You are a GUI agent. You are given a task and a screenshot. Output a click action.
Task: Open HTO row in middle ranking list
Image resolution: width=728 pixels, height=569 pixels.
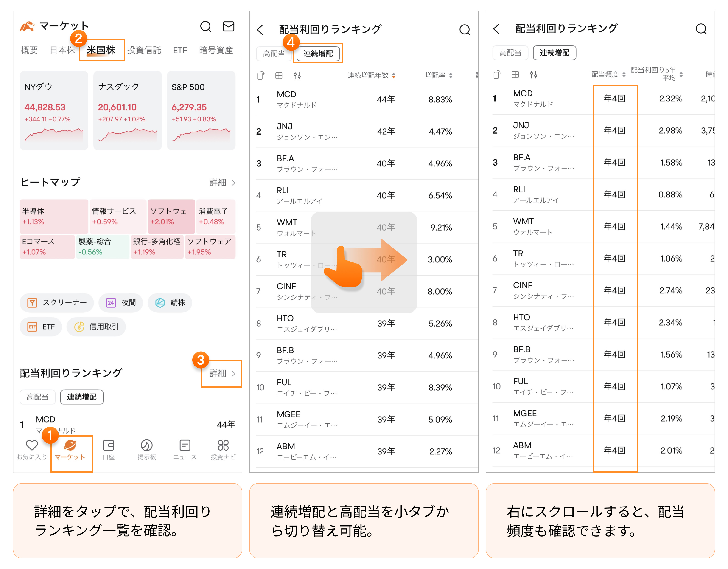point(367,324)
